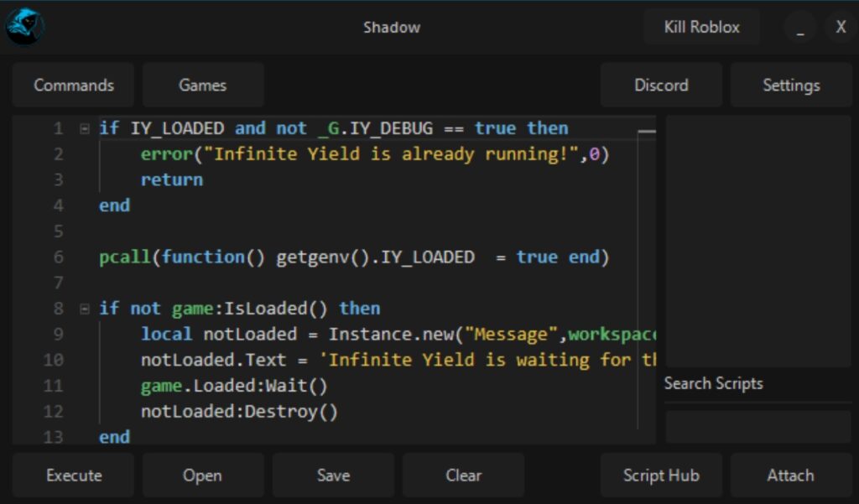Click line number 7 in the gutter
This screenshot has width=859, height=504.
coord(58,283)
